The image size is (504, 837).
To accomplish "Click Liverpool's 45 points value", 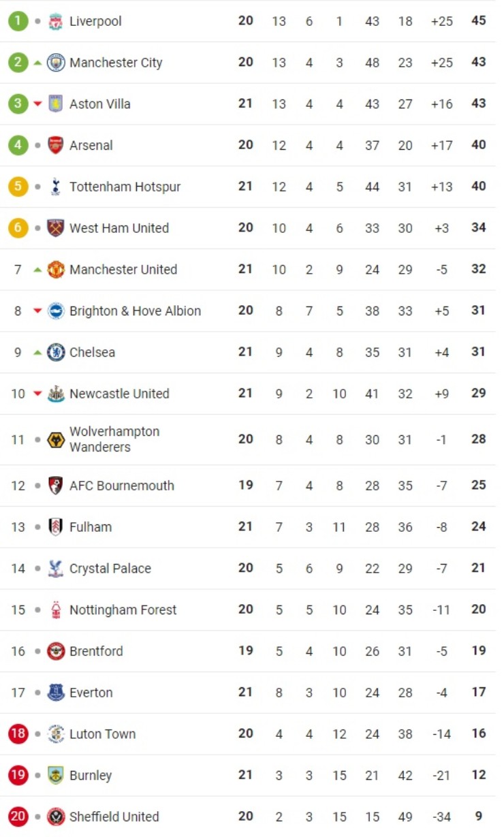I will (479, 20).
